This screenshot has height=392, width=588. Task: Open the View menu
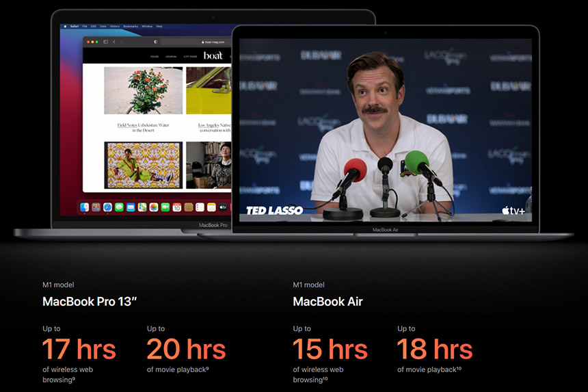[x=103, y=27]
